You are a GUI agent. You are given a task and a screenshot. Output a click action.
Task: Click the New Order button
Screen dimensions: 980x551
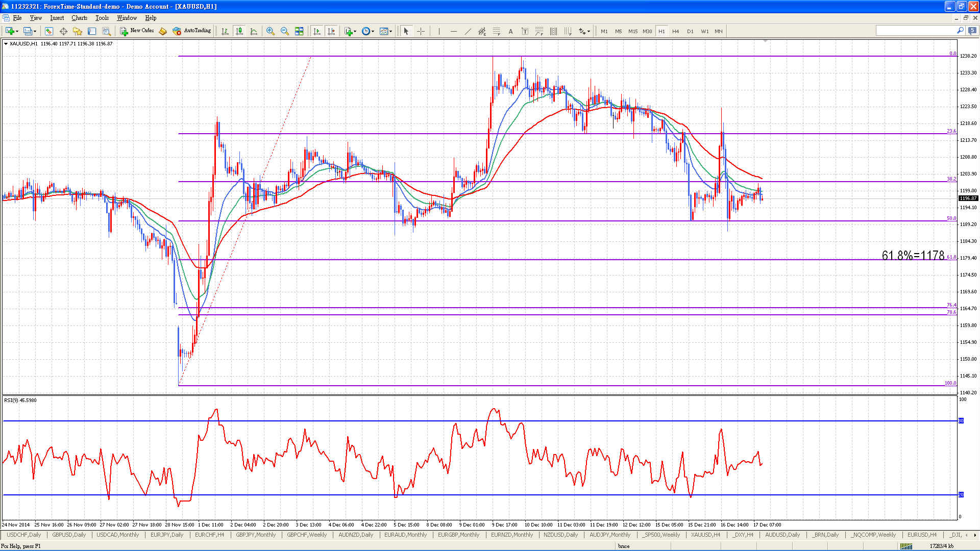[137, 31]
